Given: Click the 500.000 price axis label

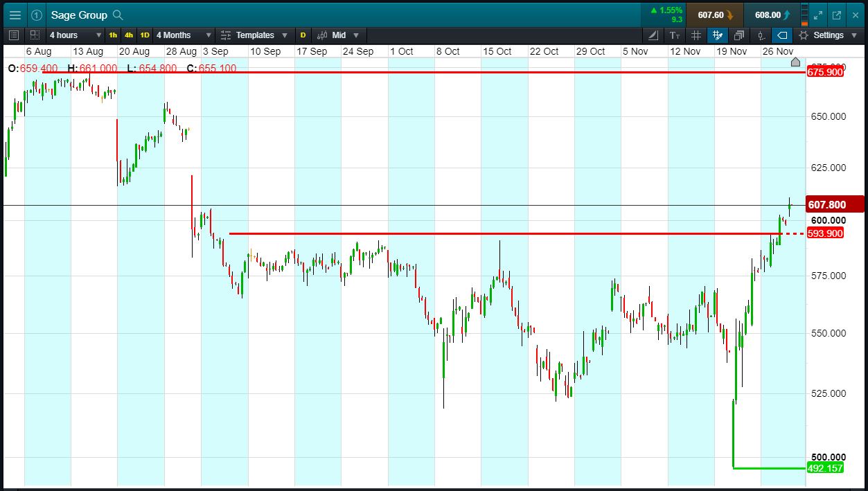Looking at the screenshot, I should coord(827,457).
